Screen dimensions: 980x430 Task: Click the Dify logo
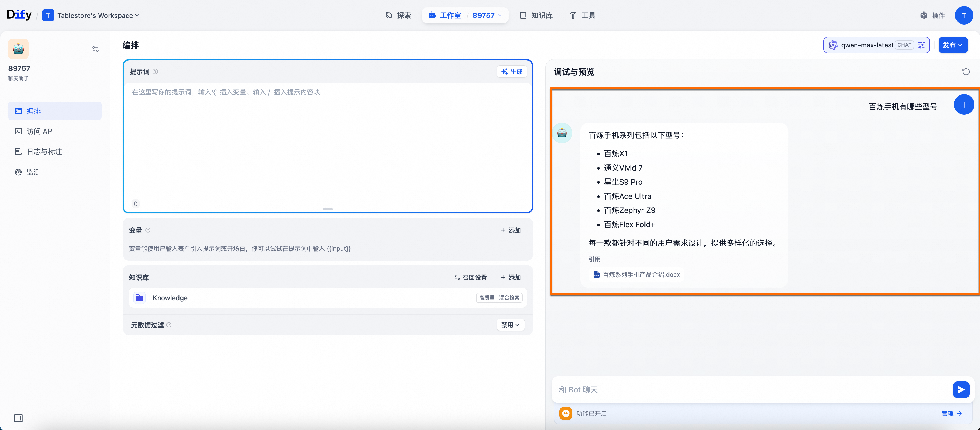click(x=19, y=15)
